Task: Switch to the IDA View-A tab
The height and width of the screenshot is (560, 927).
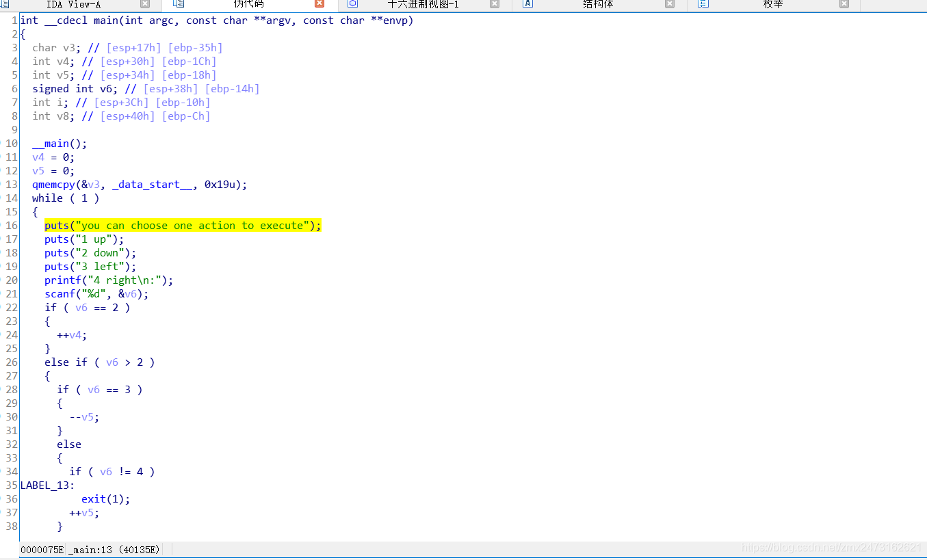Action: pos(73,4)
